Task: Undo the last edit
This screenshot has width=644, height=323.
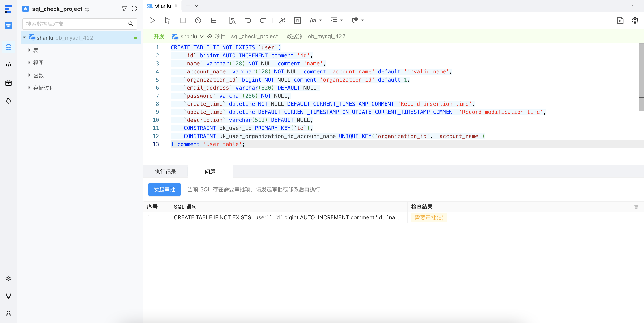Action: click(248, 20)
